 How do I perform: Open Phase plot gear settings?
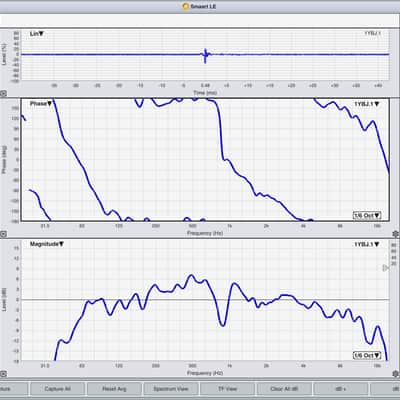396,234
